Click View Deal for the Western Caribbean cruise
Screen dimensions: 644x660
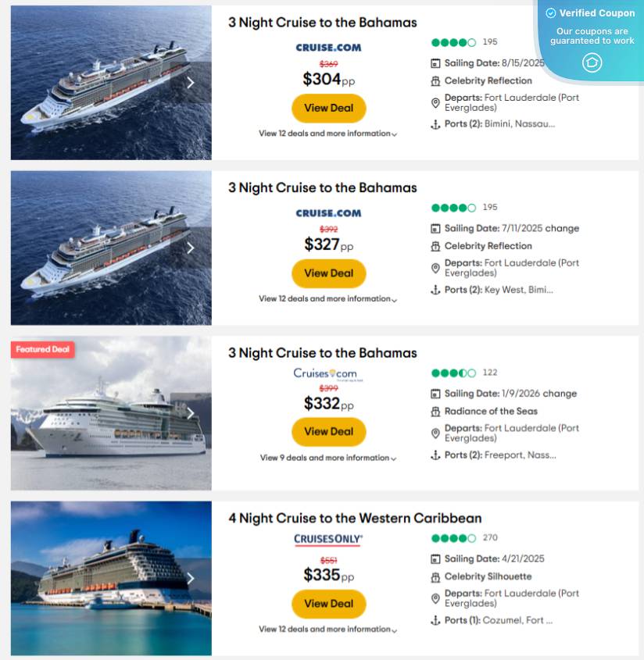tap(328, 603)
